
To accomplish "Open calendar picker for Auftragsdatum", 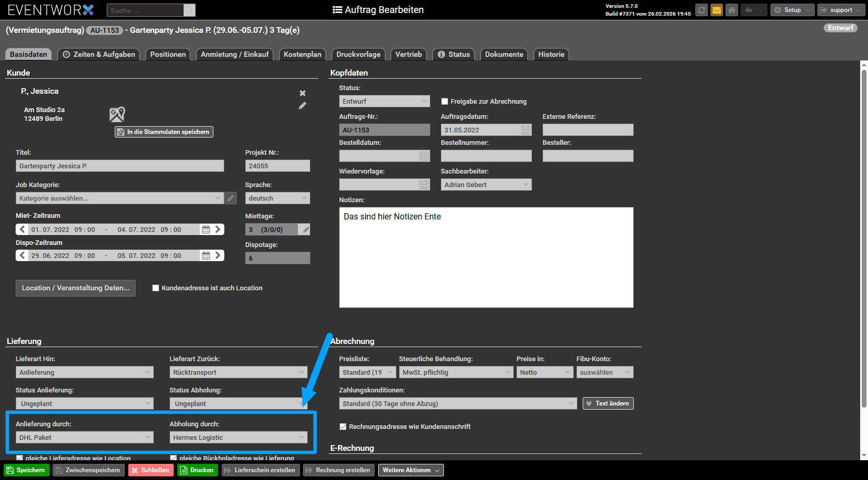I will (x=526, y=130).
